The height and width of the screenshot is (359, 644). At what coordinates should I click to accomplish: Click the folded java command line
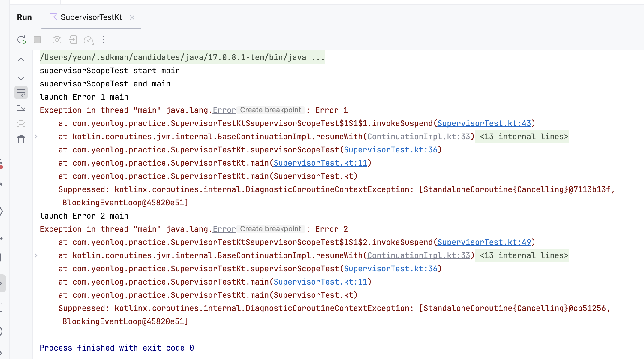pos(182,57)
